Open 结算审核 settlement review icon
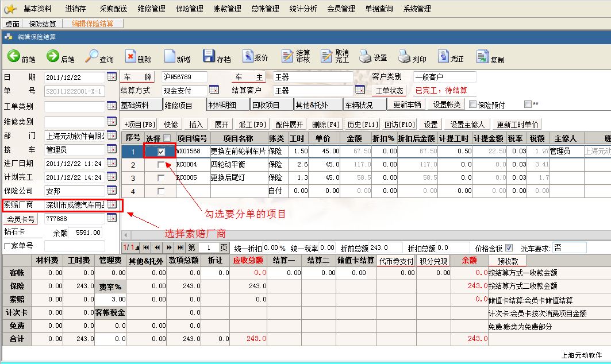The image size is (611, 364). click(x=288, y=56)
